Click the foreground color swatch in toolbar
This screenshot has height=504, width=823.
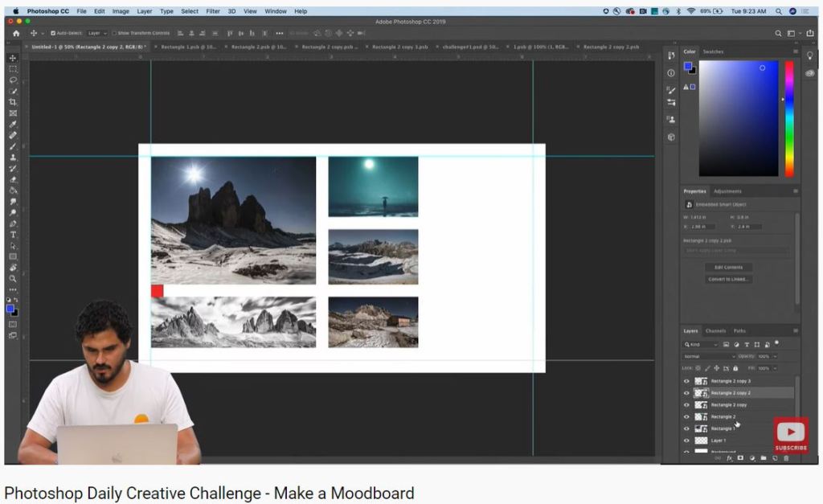coord(10,309)
